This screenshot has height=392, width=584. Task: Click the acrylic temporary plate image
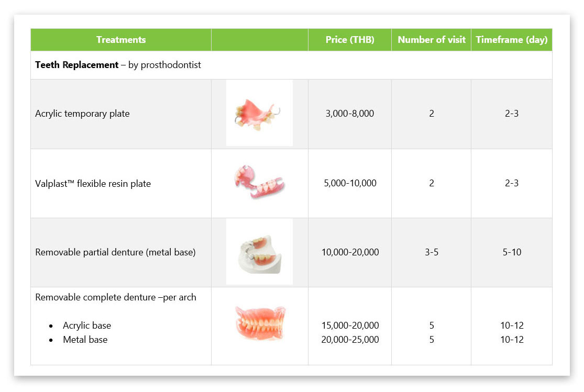coord(259,113)
